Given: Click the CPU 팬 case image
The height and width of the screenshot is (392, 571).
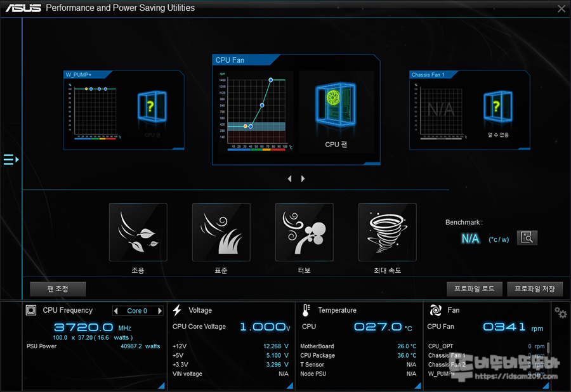Looking at the screenshot, I should pyautogui.click(x=336, y=104).
